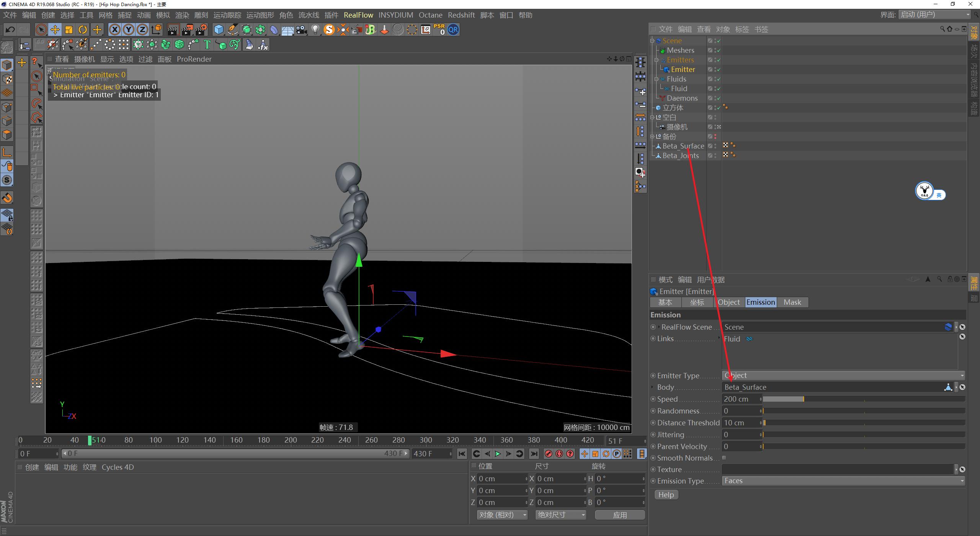
Task: Toggle the Smooth Normals checkbox
Action: point(724,458)
